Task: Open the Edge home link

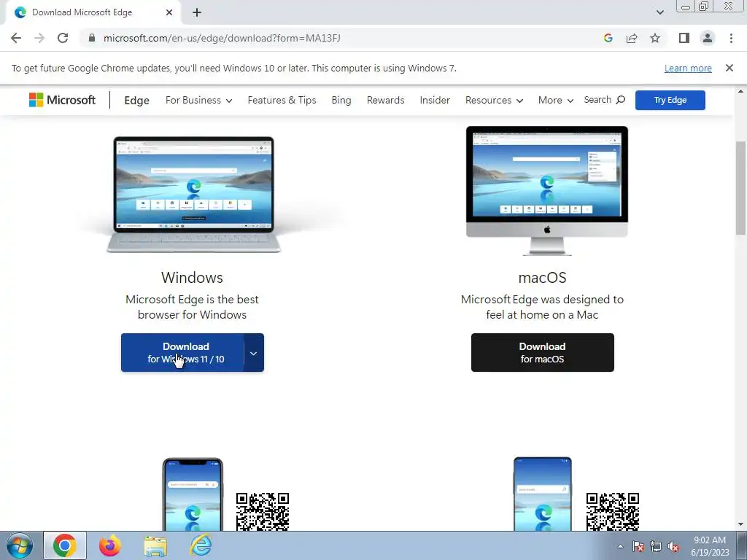Action: 136,100
